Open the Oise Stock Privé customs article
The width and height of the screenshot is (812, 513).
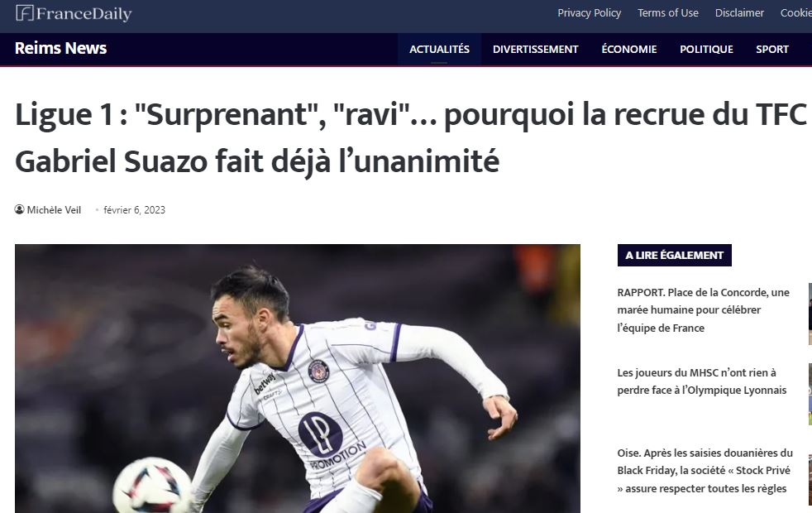pos(705,471)
